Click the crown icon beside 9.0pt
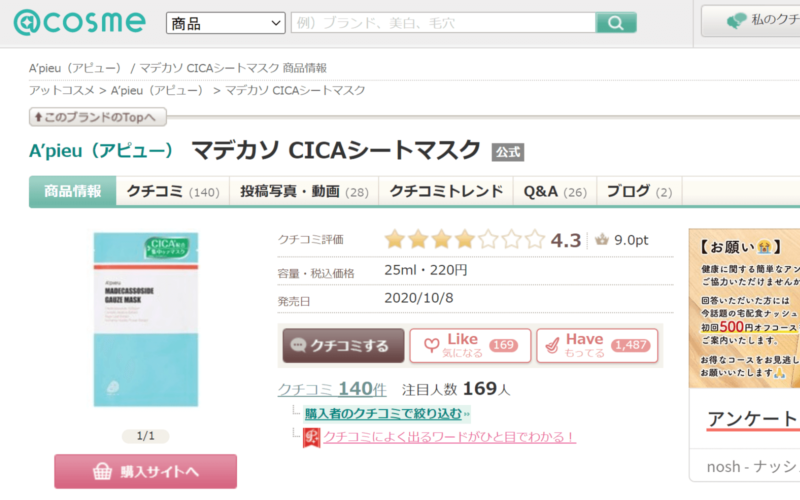The height and width of the screenshot is (500, 800). pos(602,239)
